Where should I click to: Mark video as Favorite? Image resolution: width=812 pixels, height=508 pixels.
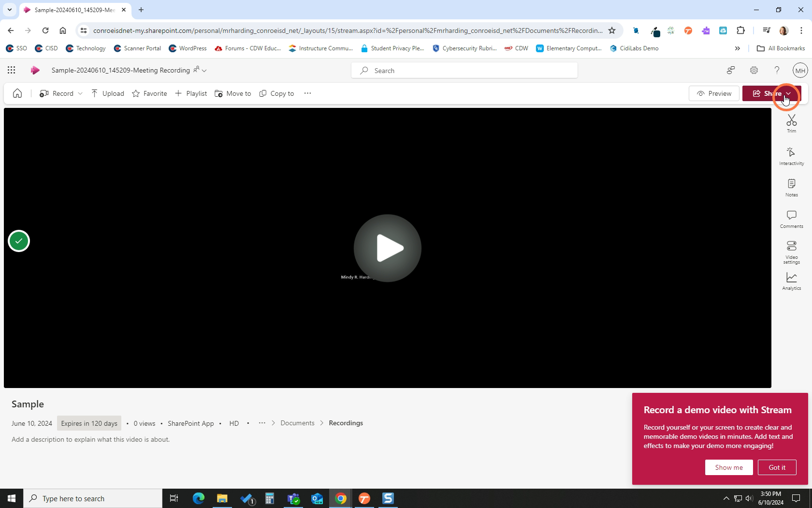[x=149, y=93]
